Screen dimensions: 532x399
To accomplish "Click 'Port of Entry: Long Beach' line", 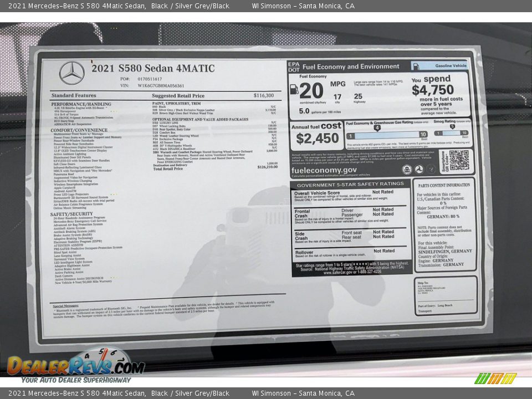I will pos(435,306).
